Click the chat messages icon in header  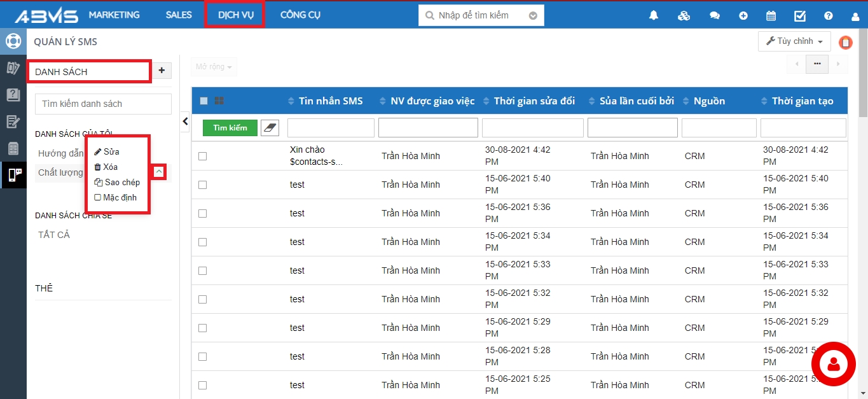pyautogui.click(x=715, y=16)
